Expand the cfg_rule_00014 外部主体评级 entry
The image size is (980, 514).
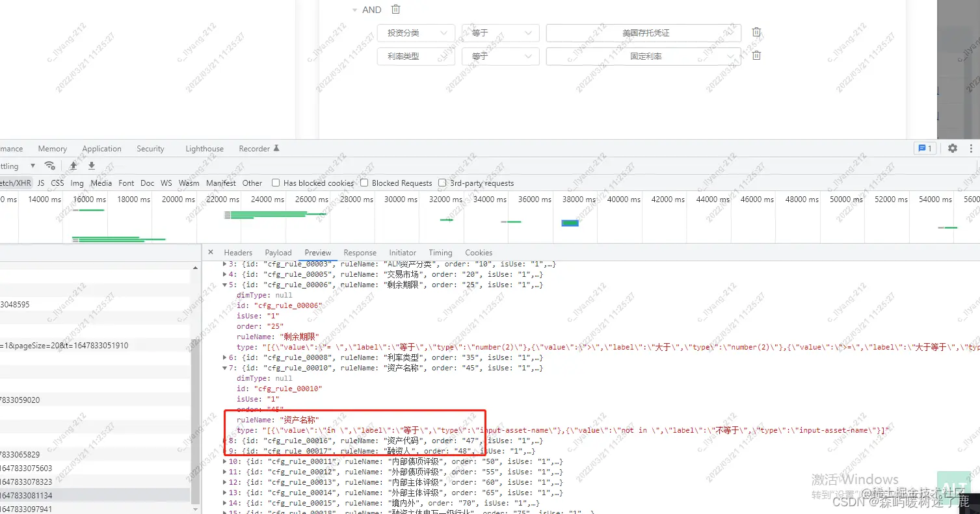pos(225,493)
